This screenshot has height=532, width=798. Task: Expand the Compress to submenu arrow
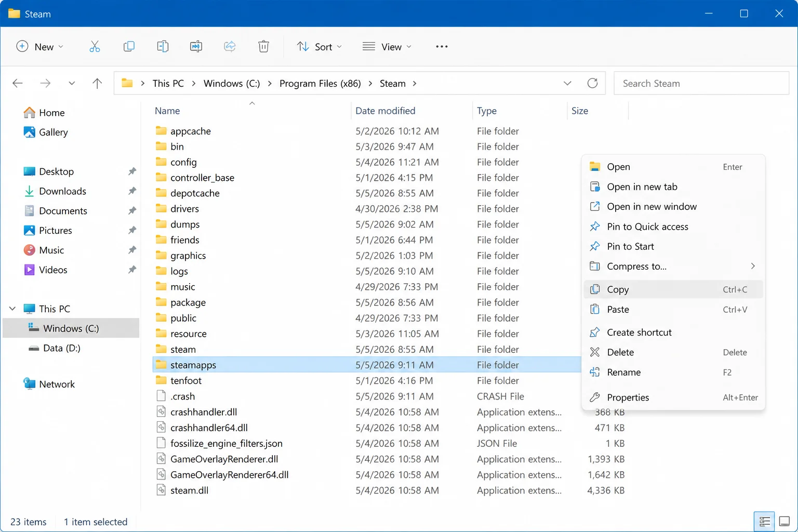[x=753, y=266]
